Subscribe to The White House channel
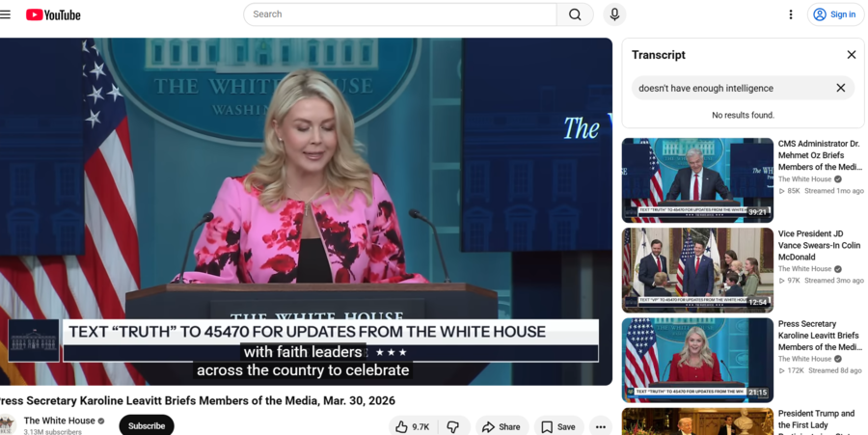The image size is (868, 435). tap(147, 425)
